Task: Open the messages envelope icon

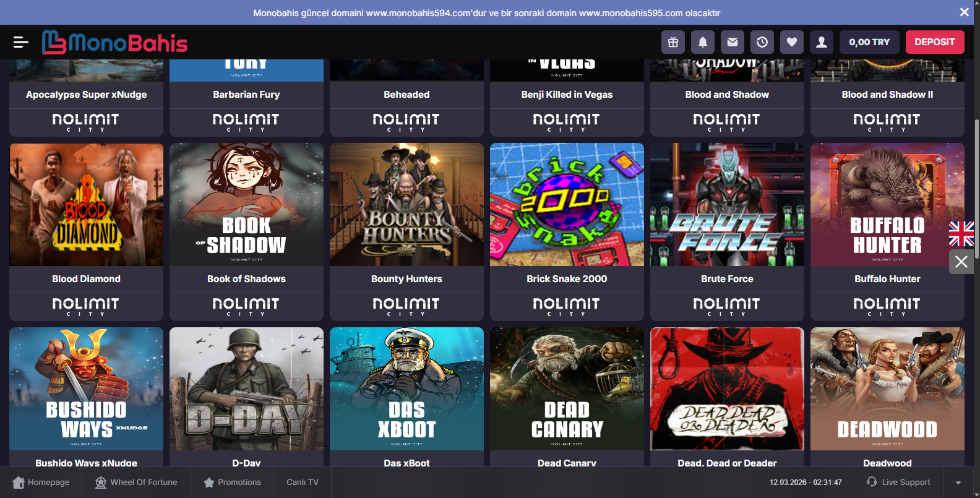Action: [733, 42]
